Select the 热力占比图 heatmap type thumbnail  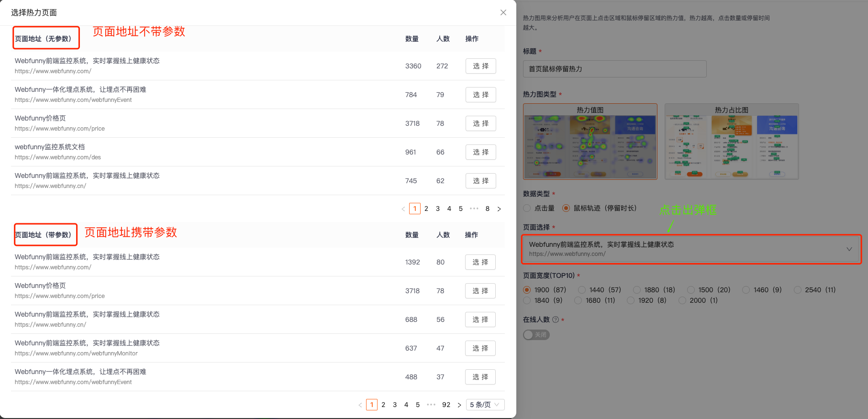tap(732, 142)
